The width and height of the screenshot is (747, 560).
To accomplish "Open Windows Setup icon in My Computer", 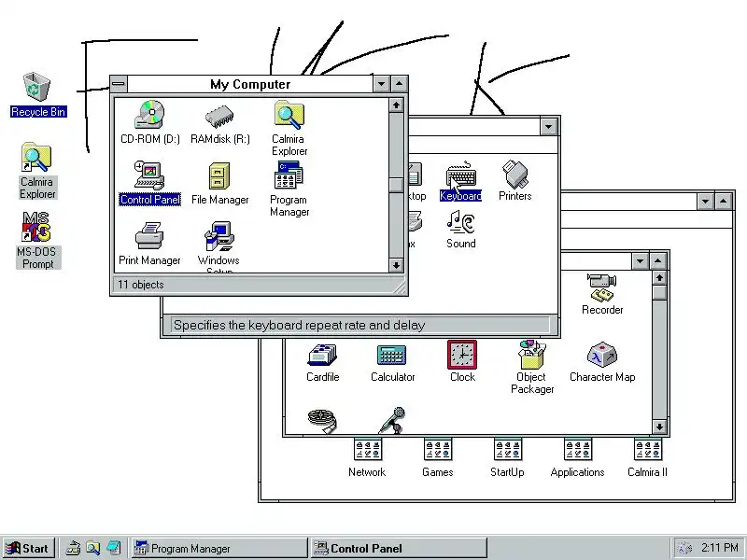I will (x=219, y=246).
